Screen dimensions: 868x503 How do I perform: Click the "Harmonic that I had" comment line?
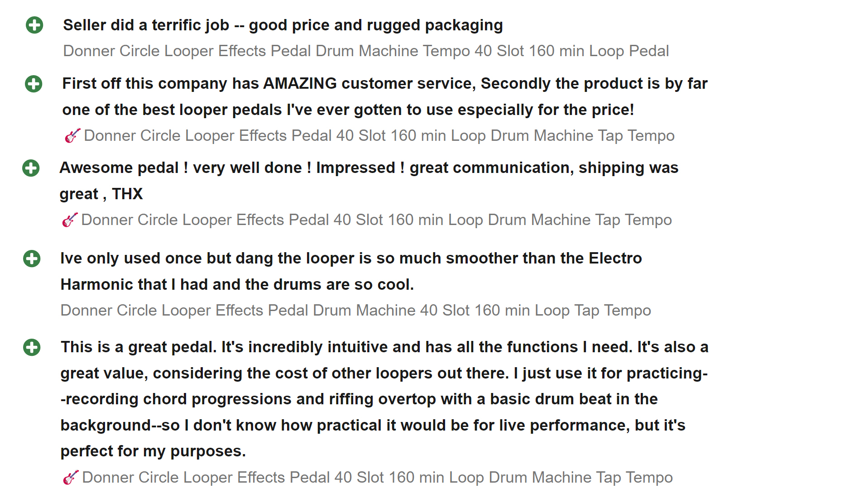[x=237, y=284]
